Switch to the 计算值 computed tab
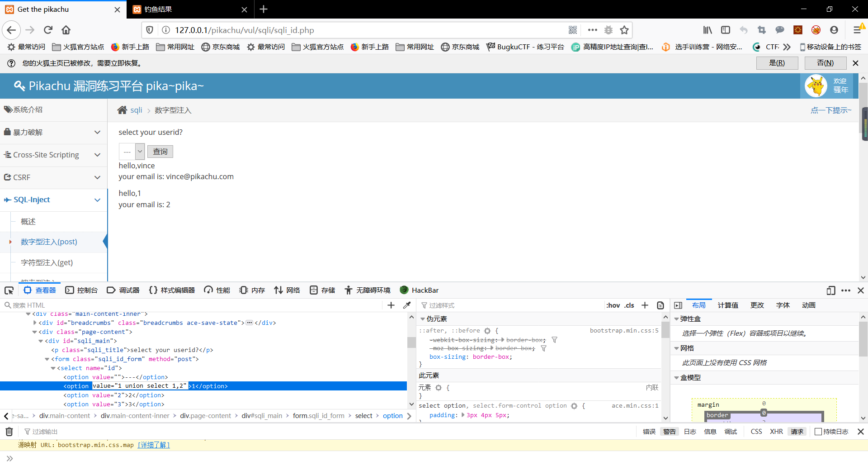This screenshot has width=868, height=466. (x=728, y=305)
